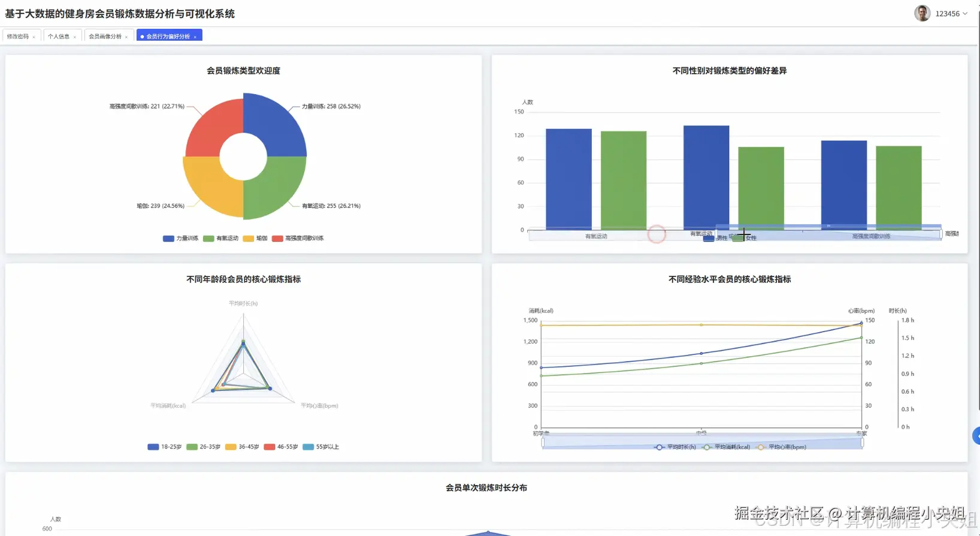The height and width of the screenshot is (536, 980).
Task: Click the 平均心率(bpm) radar axis label
Action: (x=319, y=406)
